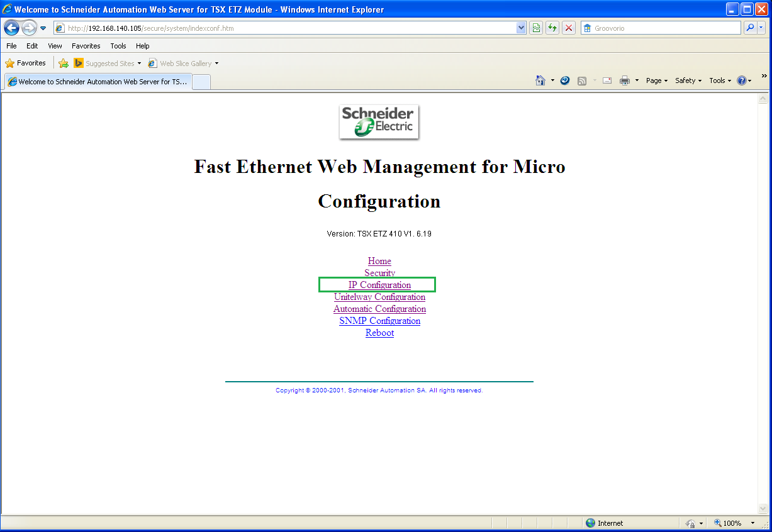Click the Home page icon
The image size is (772, 532).
coord(540,80)
